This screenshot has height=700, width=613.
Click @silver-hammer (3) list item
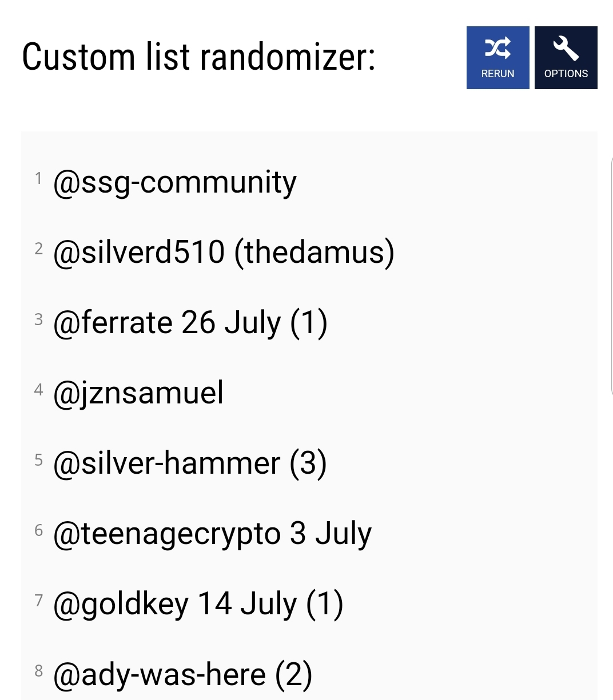coord(190,463)
